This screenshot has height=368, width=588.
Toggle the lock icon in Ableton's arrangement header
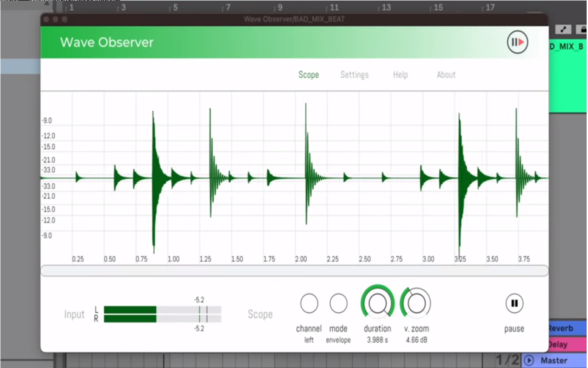581,30
